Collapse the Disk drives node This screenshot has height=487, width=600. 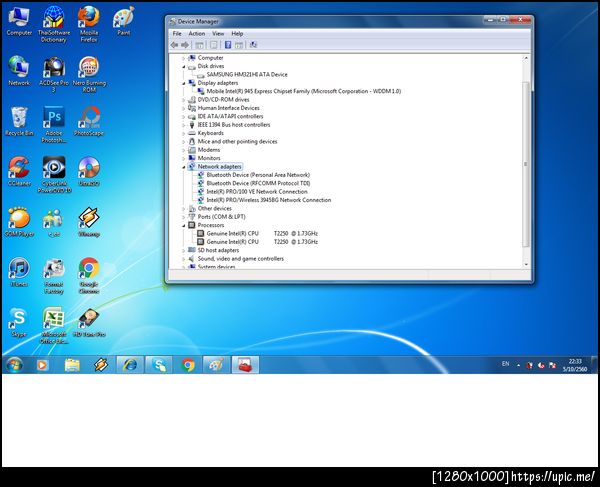point(183,67)
